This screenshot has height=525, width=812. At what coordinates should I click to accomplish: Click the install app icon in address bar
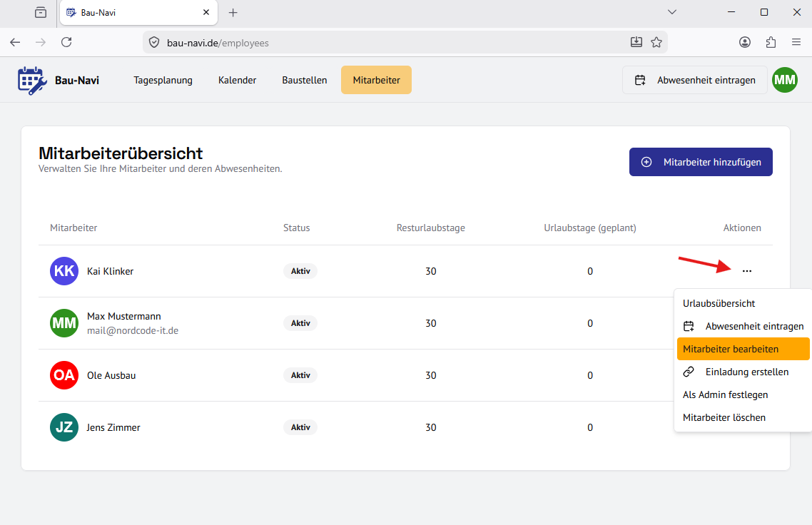636,43
